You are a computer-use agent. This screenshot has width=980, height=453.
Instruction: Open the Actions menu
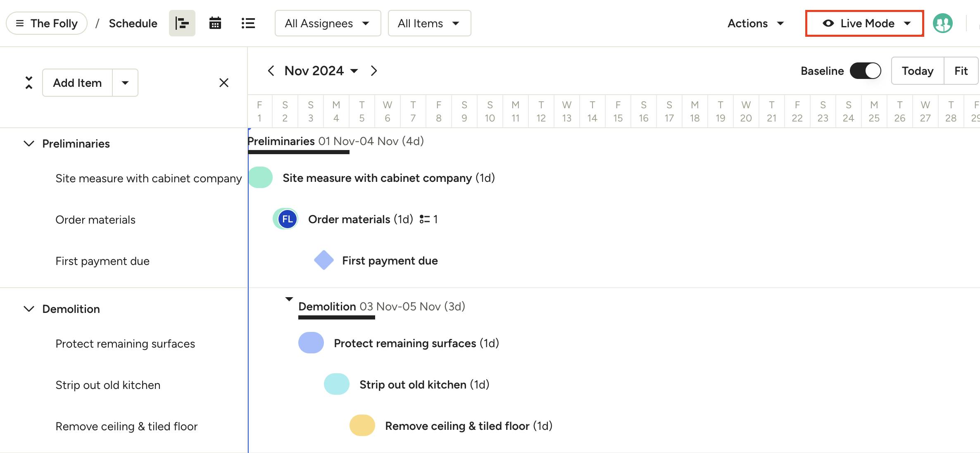click(756, 23)
